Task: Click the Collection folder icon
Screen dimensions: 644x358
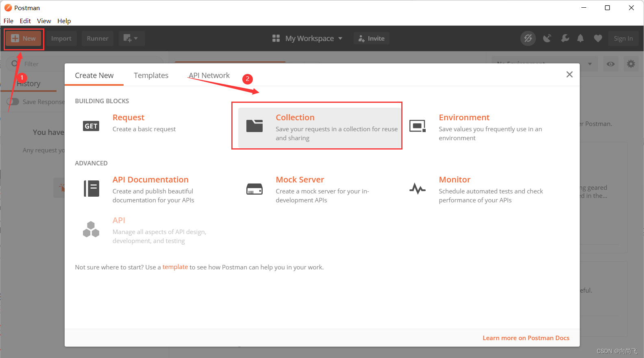Action: coord(255,126)
